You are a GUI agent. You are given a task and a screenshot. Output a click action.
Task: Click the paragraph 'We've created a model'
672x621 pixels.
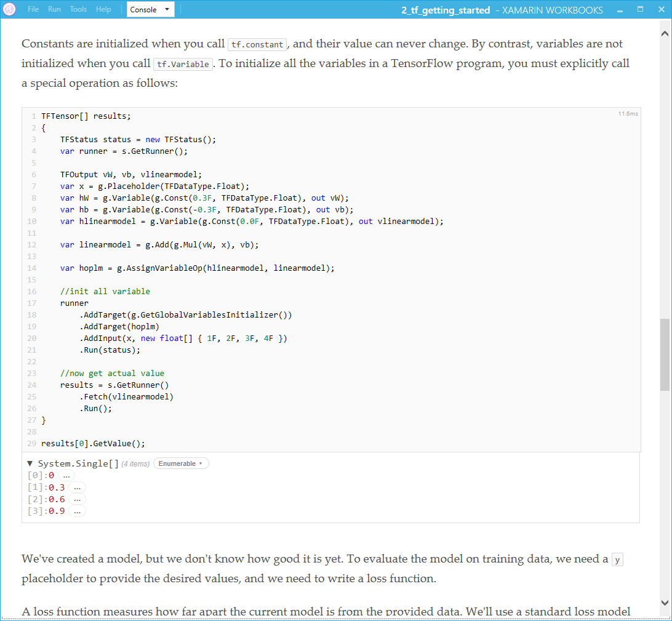[322, 569]
